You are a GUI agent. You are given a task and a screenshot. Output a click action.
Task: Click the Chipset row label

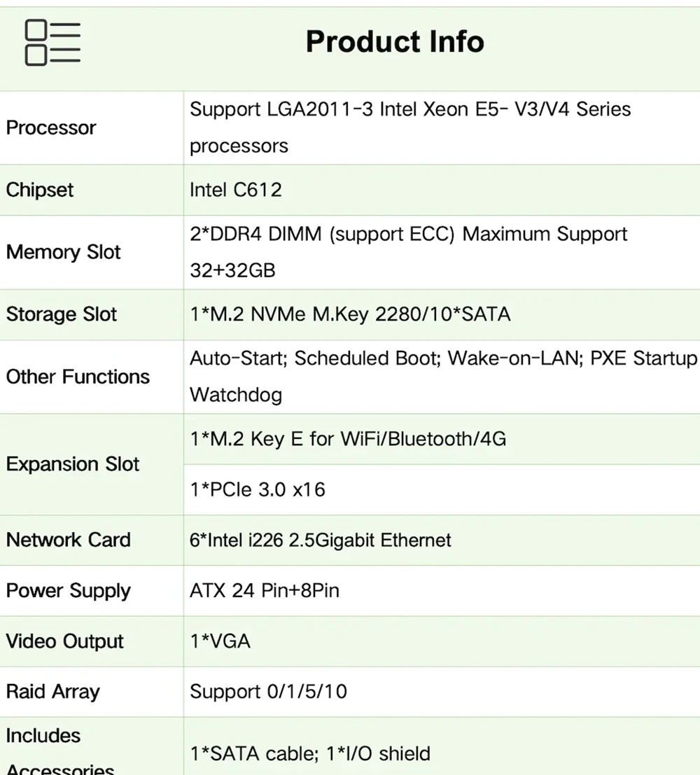[x=40, y=190]
